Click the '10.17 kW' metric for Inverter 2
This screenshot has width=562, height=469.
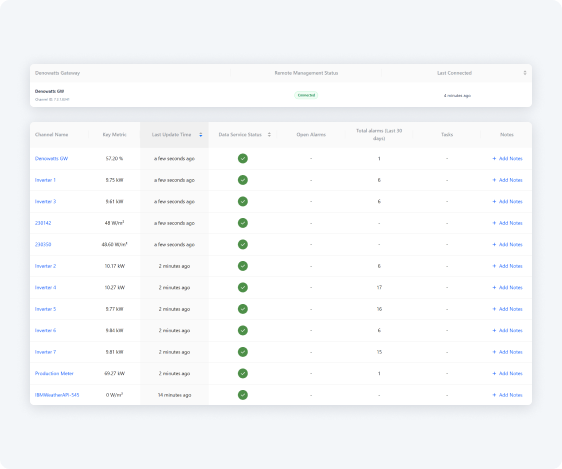pyautogui.click(x=115, y=266)
